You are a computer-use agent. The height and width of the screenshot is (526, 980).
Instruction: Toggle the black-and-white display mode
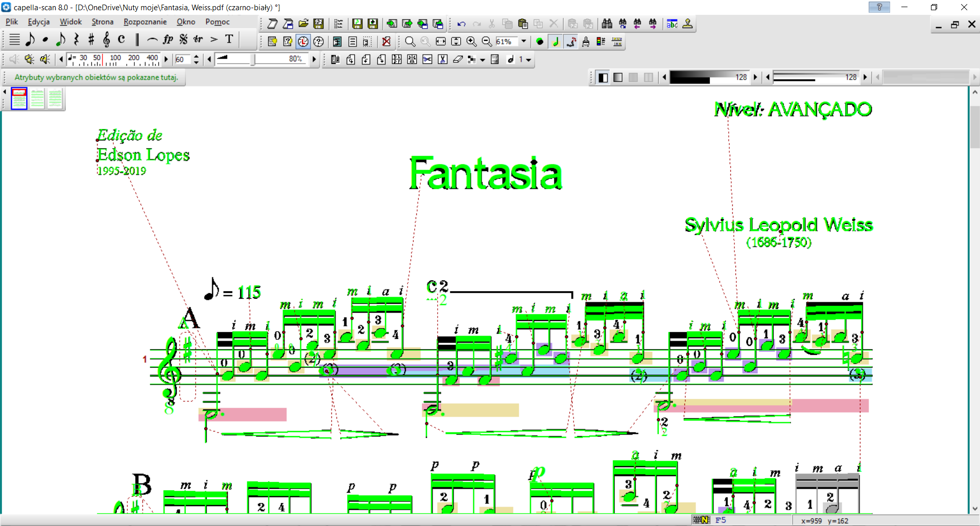coord(603,77)
